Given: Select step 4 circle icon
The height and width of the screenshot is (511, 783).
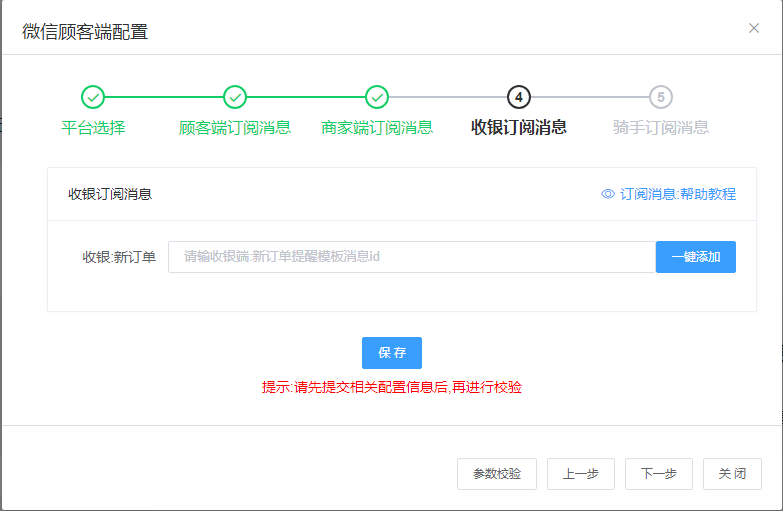Looking at the screenshot, I should 519,97.
